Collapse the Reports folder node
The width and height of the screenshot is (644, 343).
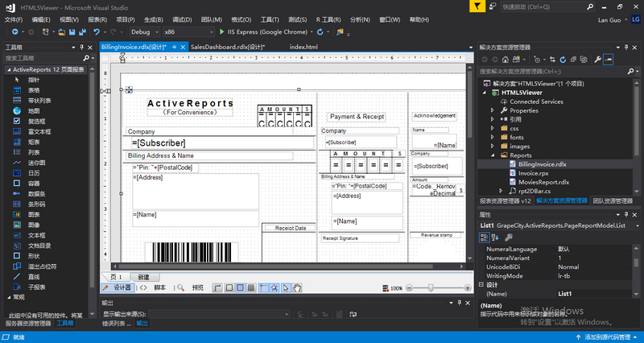(x=493, y=155)
